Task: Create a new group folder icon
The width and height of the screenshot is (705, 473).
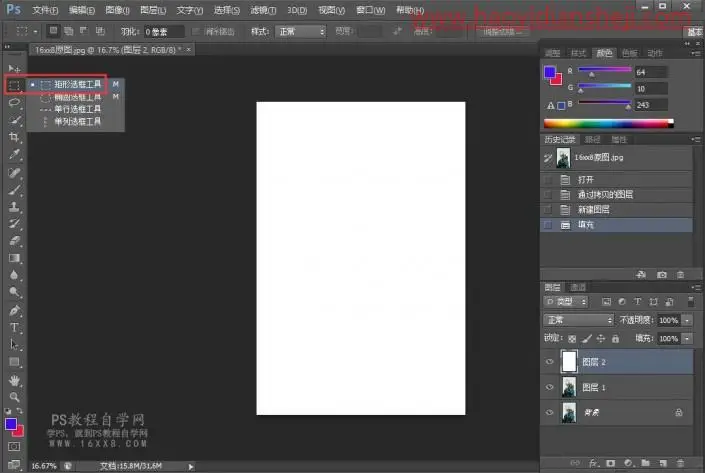Action: tap(646, 463)
